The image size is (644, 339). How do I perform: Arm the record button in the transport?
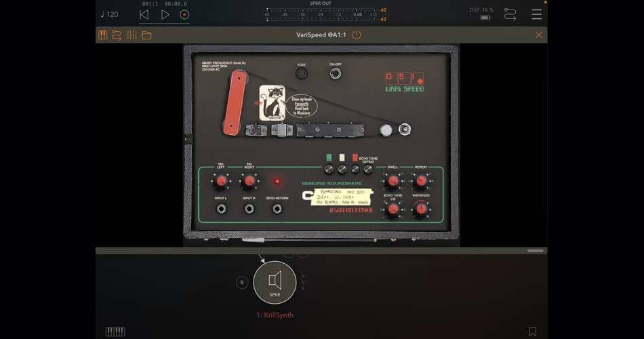[x=184, y=15]
